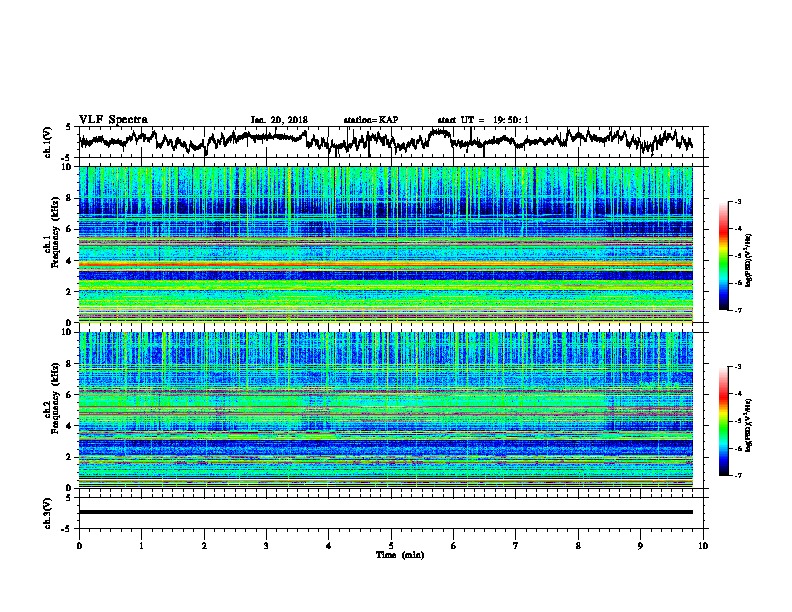Screen dimensions: 792x612
Task: Click the ch.2 color bar log(PSD) label
Action: (749, 426)
